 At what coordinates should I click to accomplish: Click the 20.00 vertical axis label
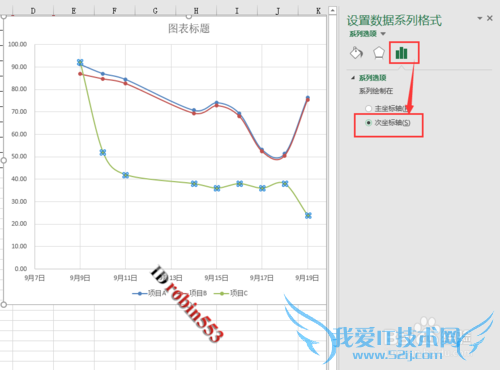(x=19, y=224)
